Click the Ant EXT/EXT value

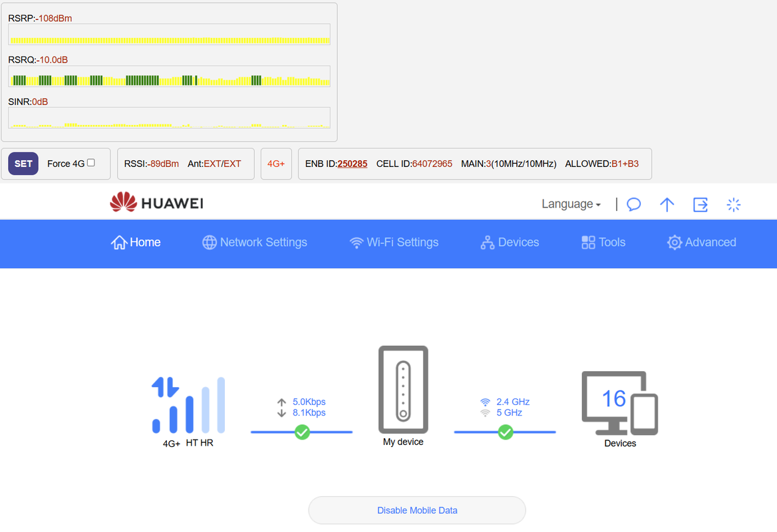pyautogui.click(x=222, y=164)
